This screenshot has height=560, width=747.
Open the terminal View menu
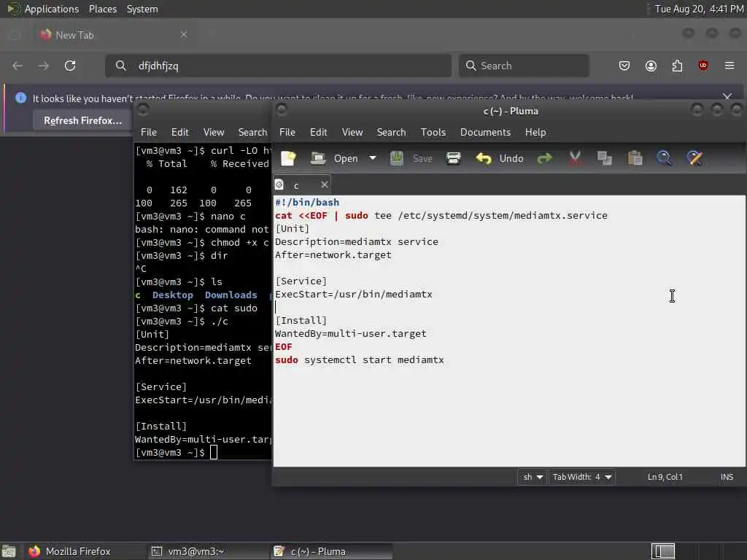214,133
